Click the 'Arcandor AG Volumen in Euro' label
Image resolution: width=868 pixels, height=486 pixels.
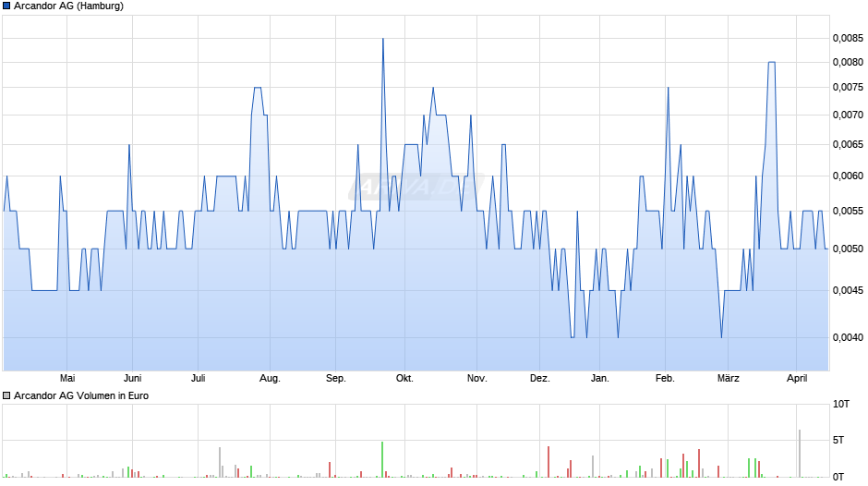[x=81, y=395]
